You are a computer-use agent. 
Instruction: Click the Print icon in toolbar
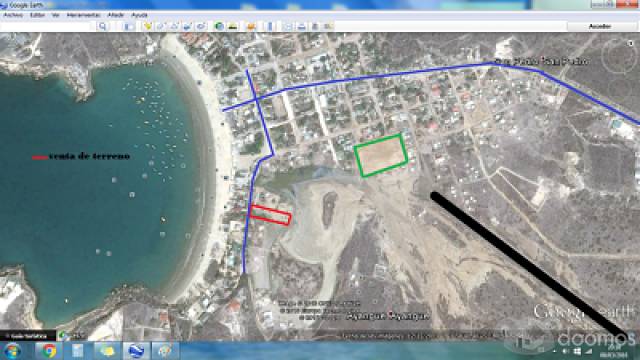coord(302,27)
